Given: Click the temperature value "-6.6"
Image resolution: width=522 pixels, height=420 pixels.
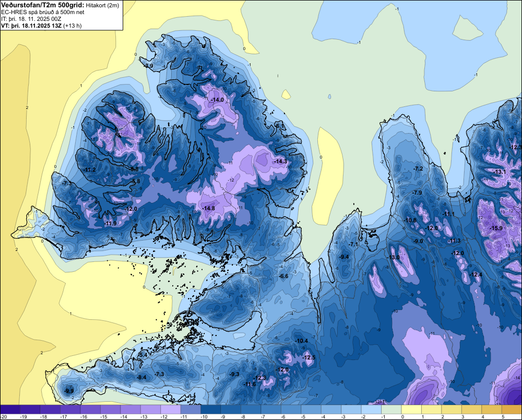Looking at the screenshot, I should [x=283, y=276].
